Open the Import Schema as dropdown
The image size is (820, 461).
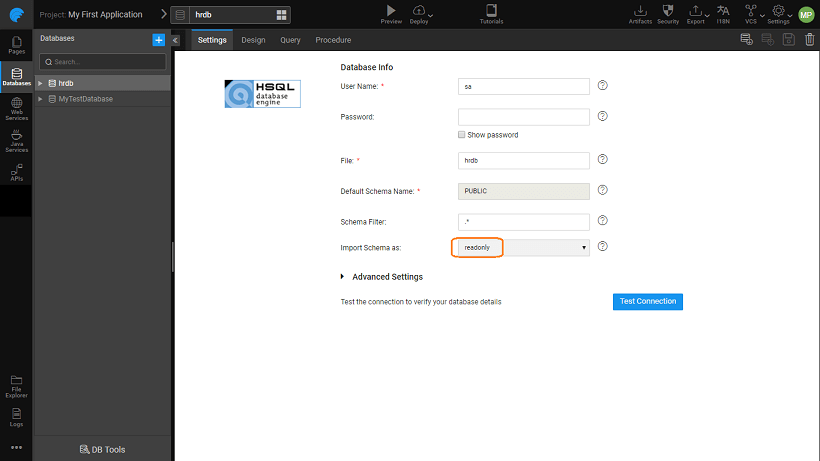tap(523, 247)
